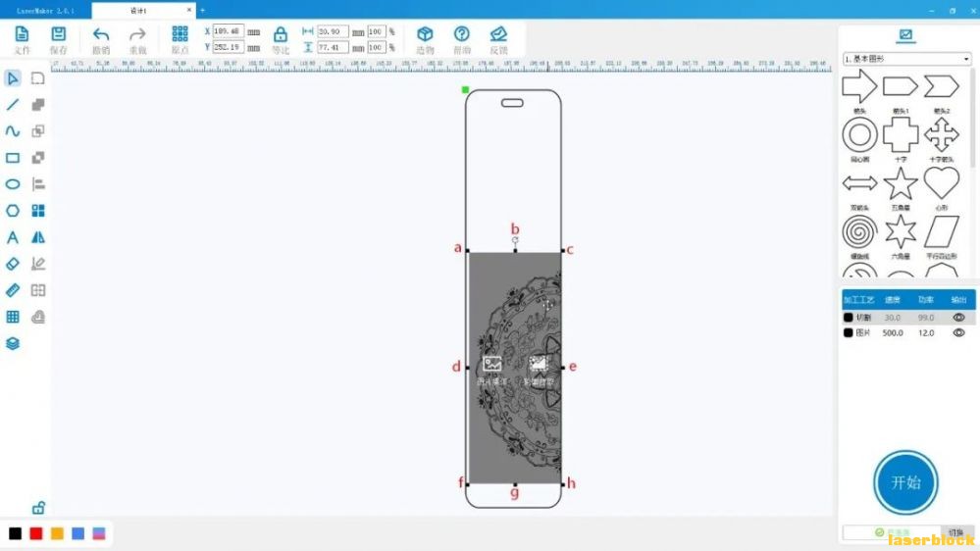Insert the five-pointed star shape
The height and width of the screenshot is (551, 980).
pyautogui.click(x=901, y=183)
